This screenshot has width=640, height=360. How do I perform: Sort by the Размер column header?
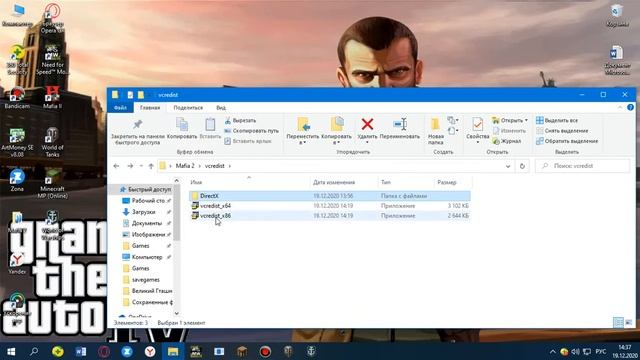coord(447,182)
